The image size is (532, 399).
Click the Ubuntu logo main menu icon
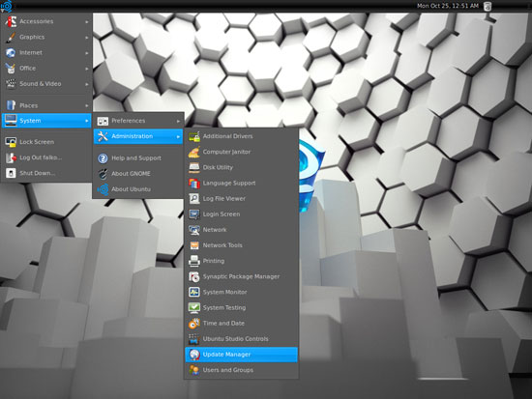pyautogui.click(x=7, y=6)
